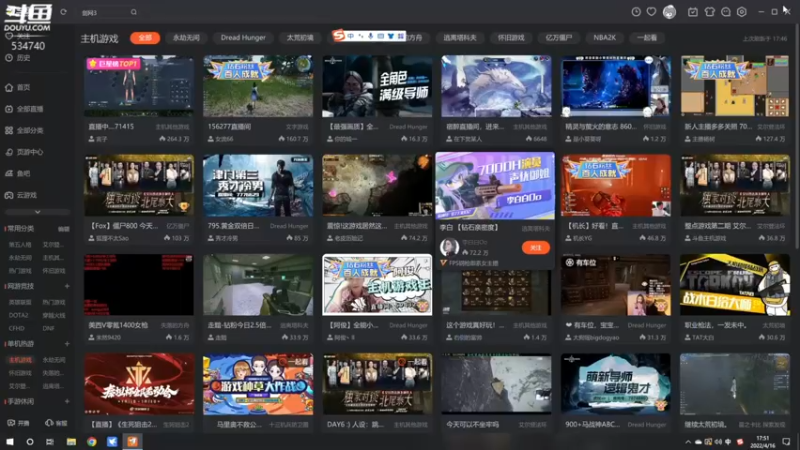Select the 逃离塔科夫 filter tab
The width and height of the screenshot is (800, 450).
tap(460, 38)
